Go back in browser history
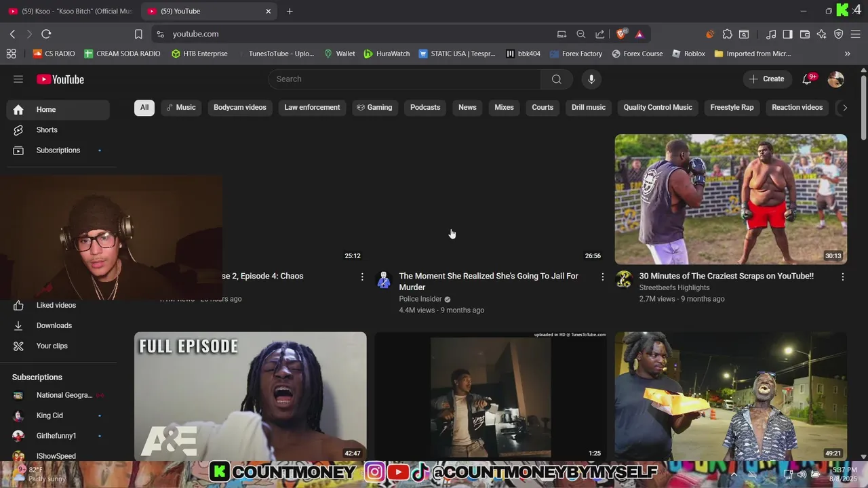868x488 pixels. pos(12,34)
